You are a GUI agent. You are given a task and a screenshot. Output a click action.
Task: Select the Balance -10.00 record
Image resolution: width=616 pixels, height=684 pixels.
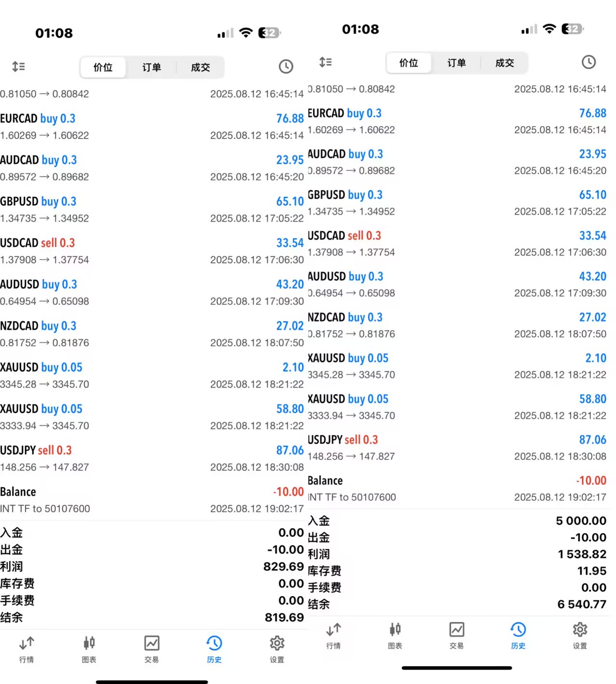tap(144, 499)
